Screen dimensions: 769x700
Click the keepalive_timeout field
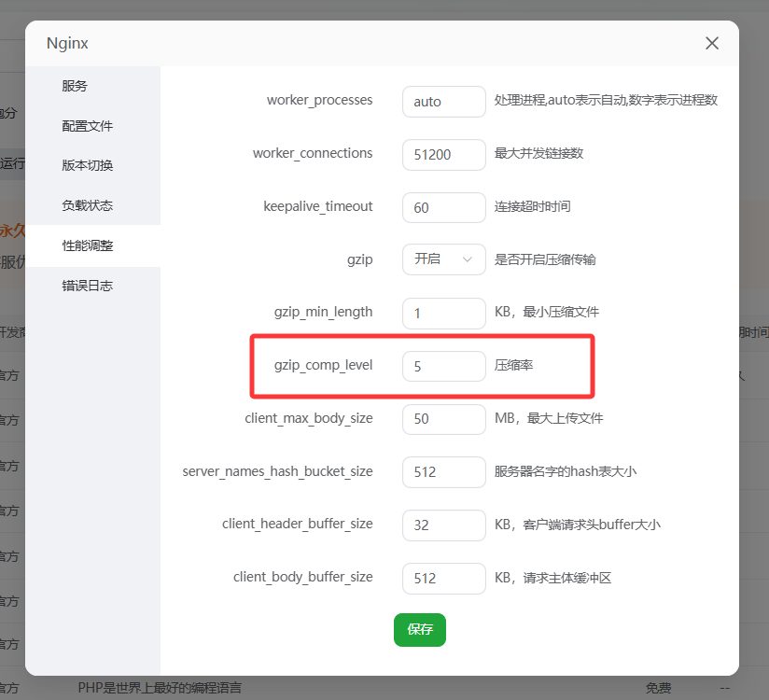443,207
